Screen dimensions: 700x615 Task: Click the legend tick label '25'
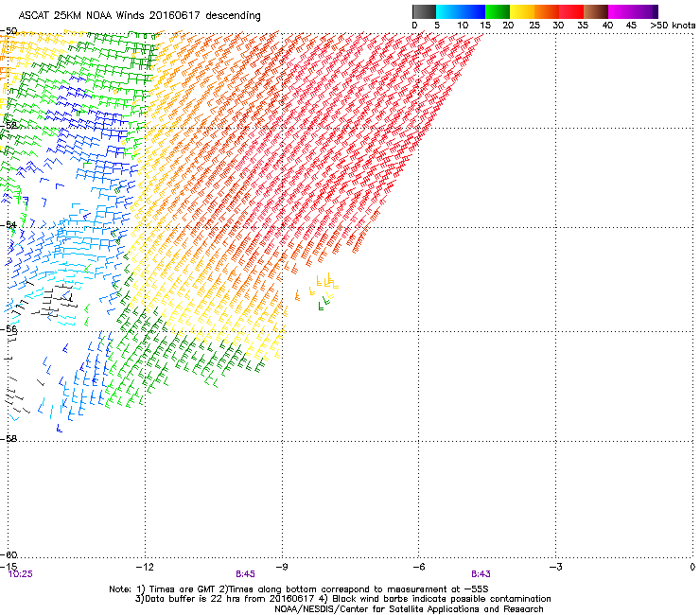point(534,26)
